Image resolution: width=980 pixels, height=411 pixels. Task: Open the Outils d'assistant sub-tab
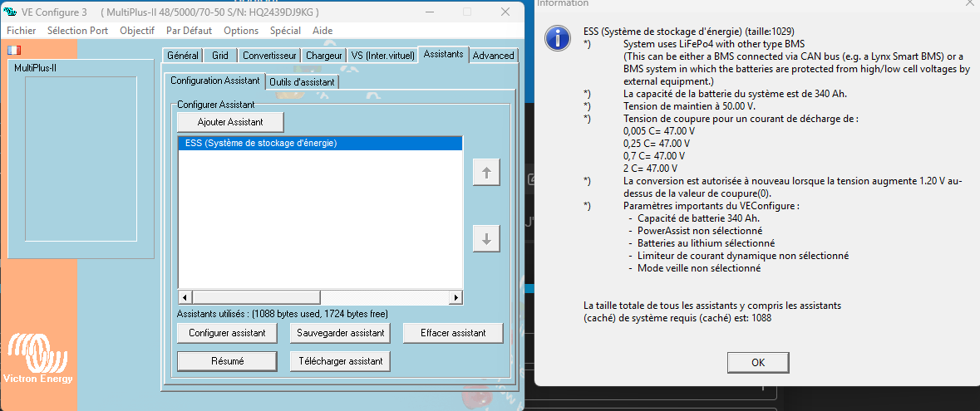[x=303, y=82]
